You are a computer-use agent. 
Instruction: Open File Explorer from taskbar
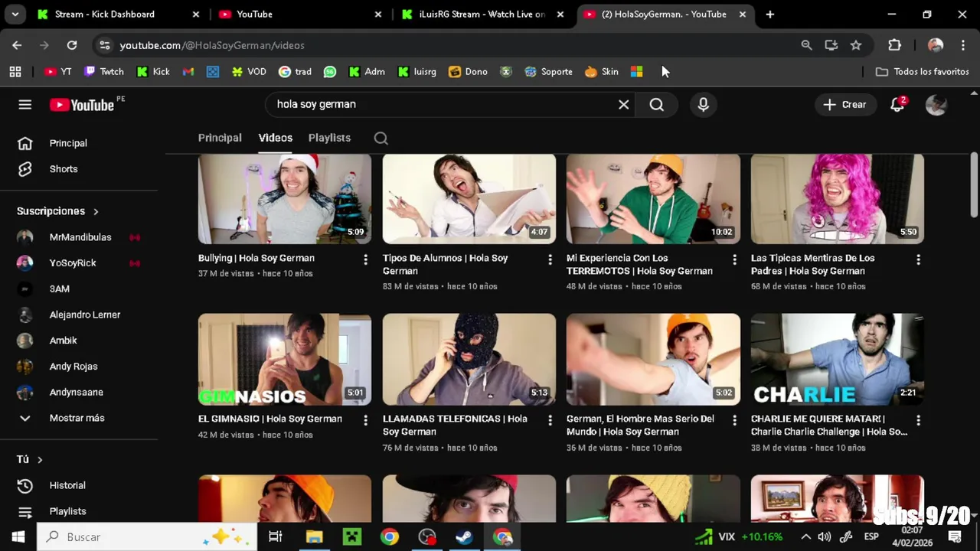pos(314,536)
